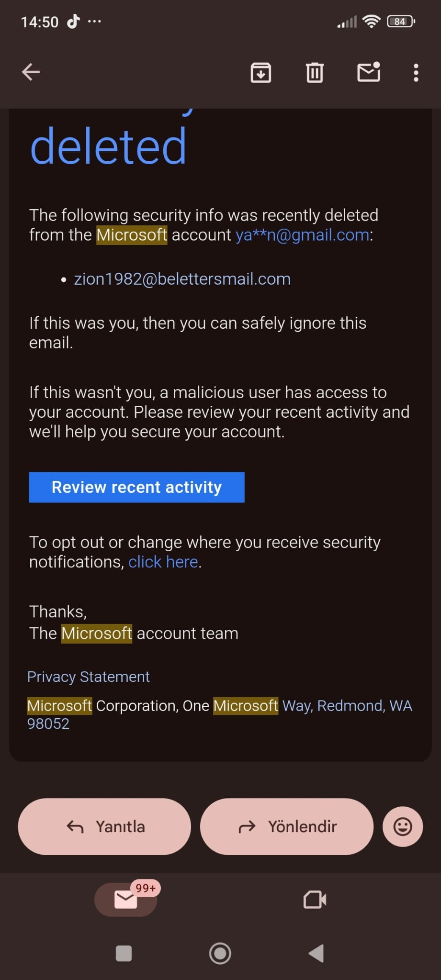Tap Android recent apps square button
The width and height of the screenshot is (441, 980).
pos(124,953)
